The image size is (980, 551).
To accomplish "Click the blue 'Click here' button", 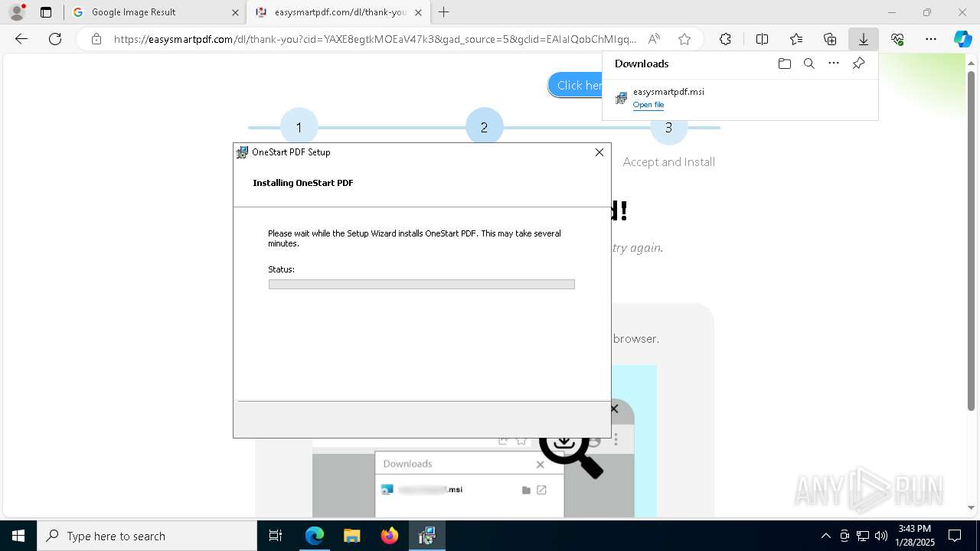I will 576,86.
